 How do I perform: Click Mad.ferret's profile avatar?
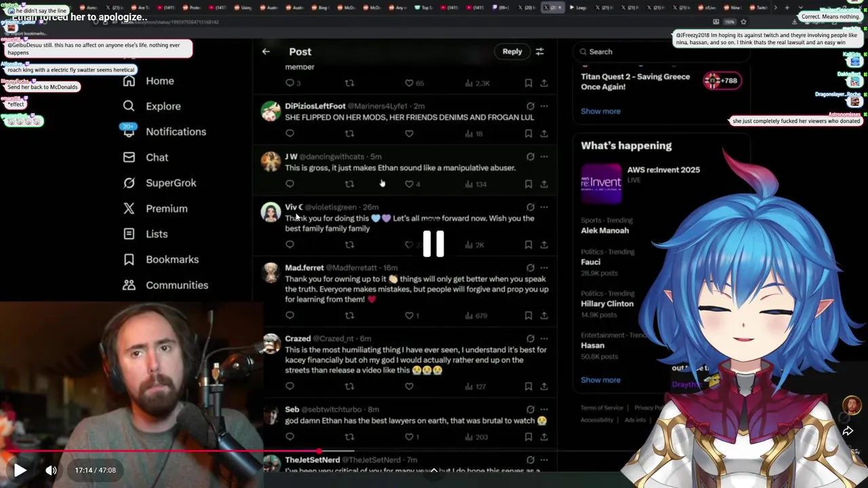(x=271, y=272)
